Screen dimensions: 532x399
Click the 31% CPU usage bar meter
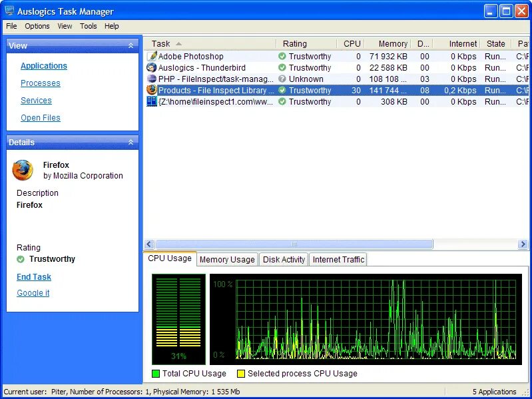point(179,319)
